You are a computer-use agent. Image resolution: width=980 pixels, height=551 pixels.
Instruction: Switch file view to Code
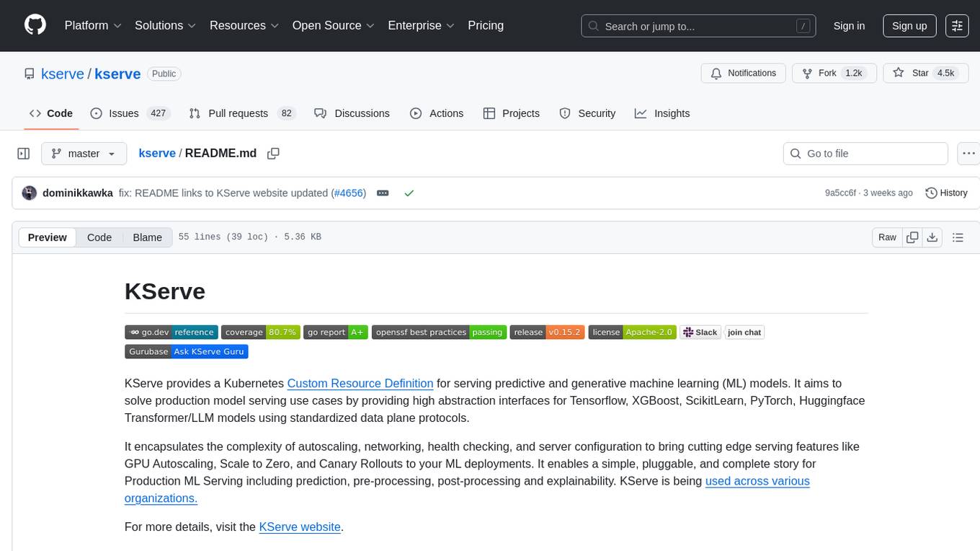pos(99,237)
